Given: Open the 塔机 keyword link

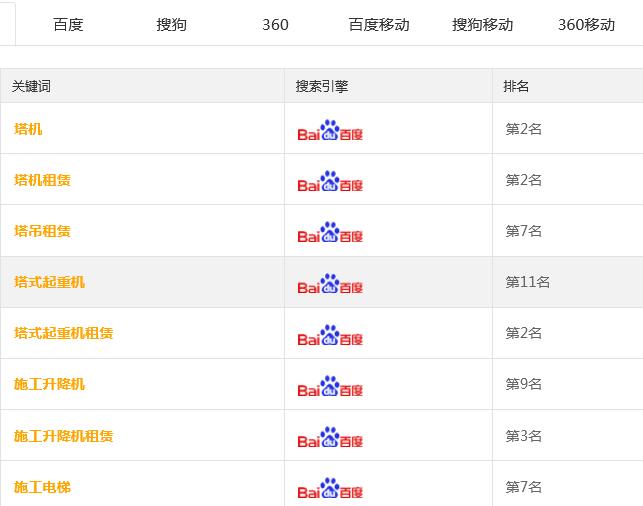Looking at the screenshot, I should coord(28,129).
